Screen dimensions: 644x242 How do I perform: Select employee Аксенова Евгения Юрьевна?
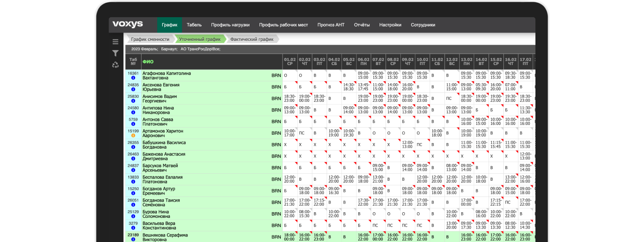coord(161,87)
